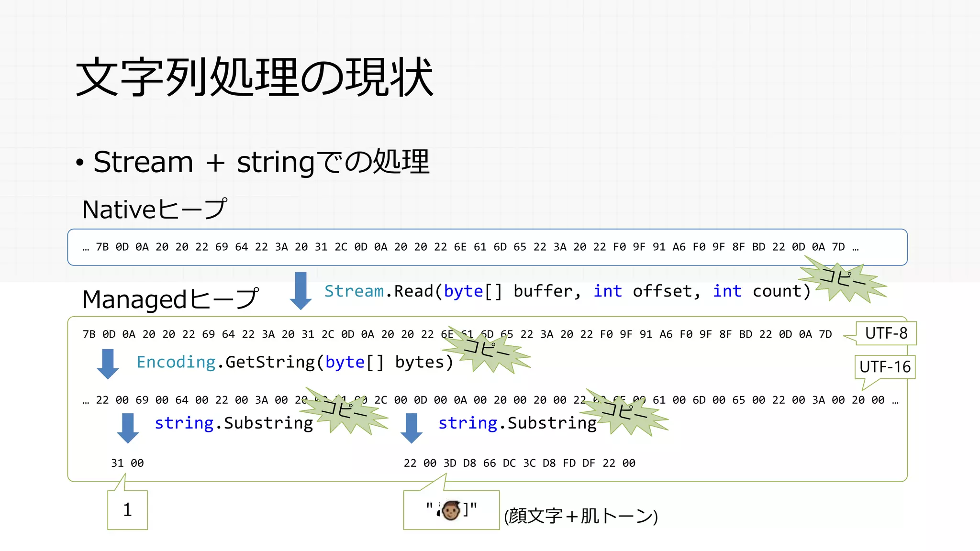
Task: Select the bullet text Stream + stringでの処理
Action: (261, 162)
